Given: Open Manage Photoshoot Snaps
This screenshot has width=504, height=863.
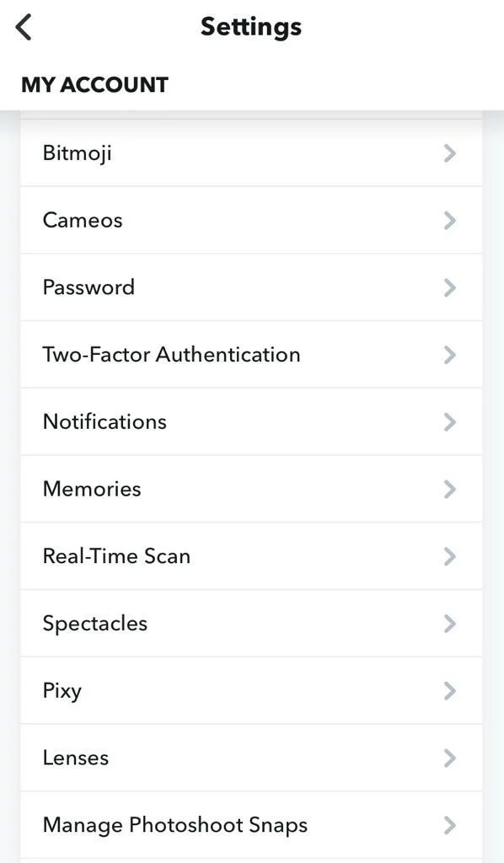Looking at the screenshot, I should click(x=251, y=824).
